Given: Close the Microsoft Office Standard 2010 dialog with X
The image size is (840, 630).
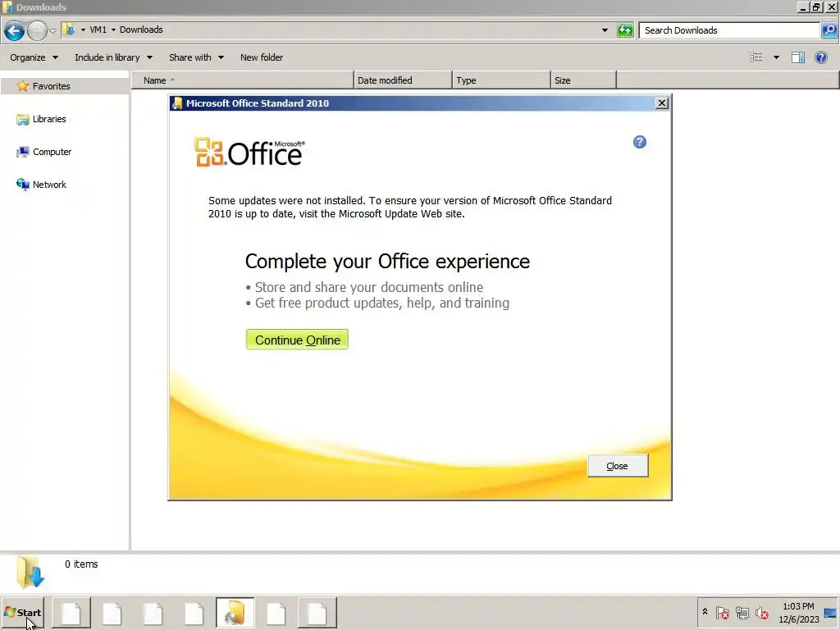Looking at the screenshot, I should (x=662, y=103).
